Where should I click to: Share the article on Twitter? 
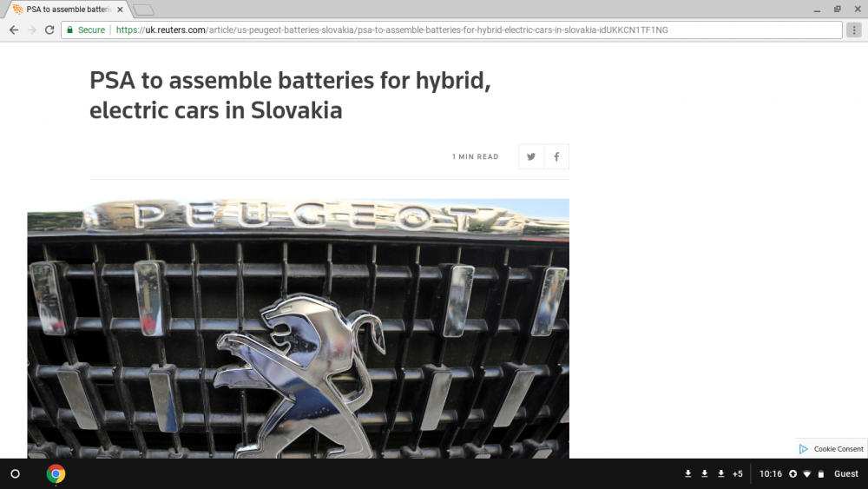[x=531, y=156]
